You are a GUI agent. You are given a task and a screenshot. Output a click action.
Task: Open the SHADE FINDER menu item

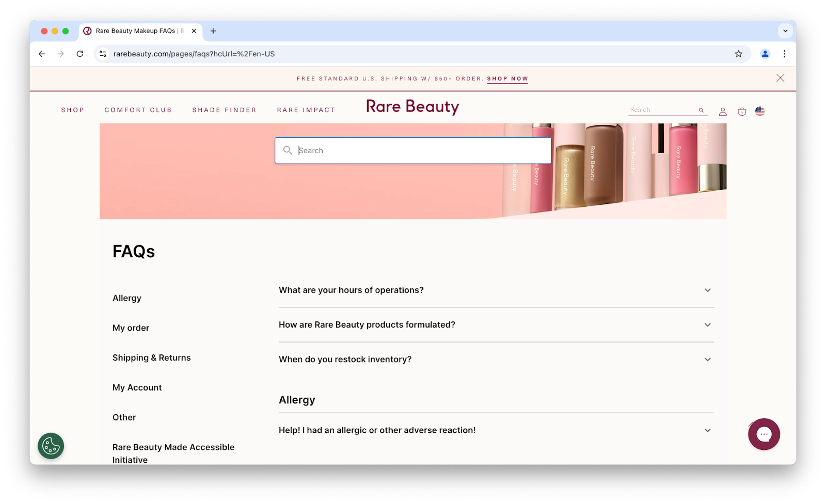[x=224, y=110]
